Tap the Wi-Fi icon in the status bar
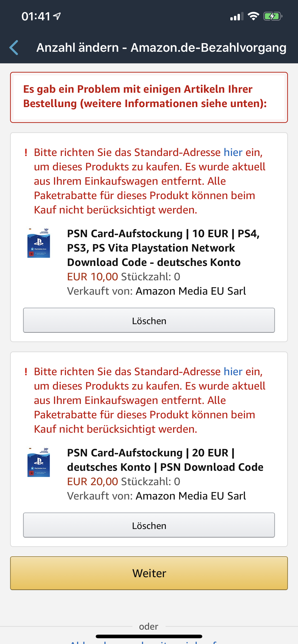The height and width of the screenshot is (644, 298). [x=253, y=16]
